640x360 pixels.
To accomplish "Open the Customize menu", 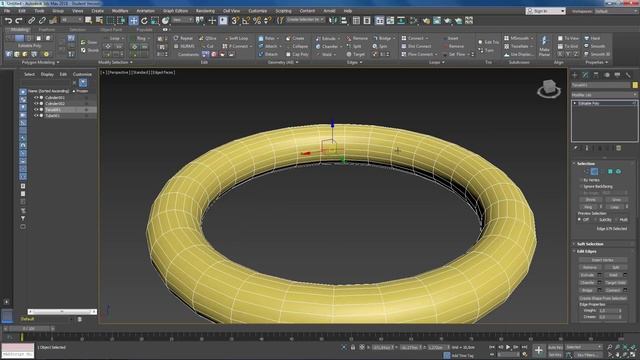I will (x=258, y=11).
